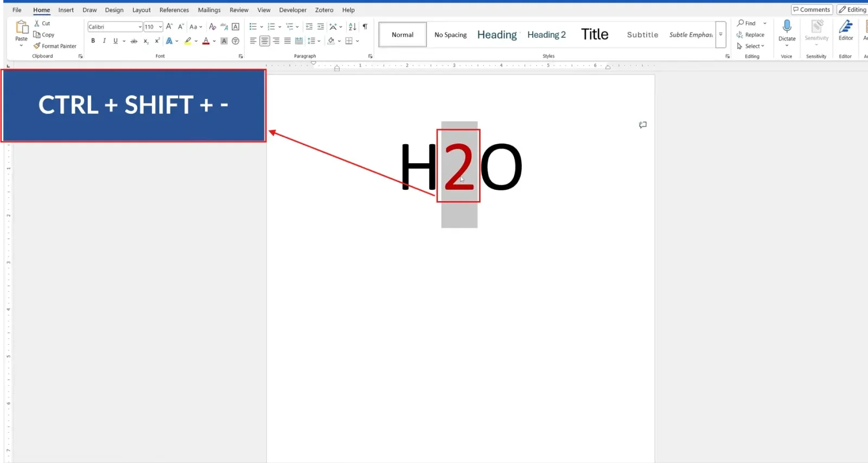The image size is (868, 463).
Task: Switch to the Insert tab
Action: pyautogui.click(x=66, y=10)
